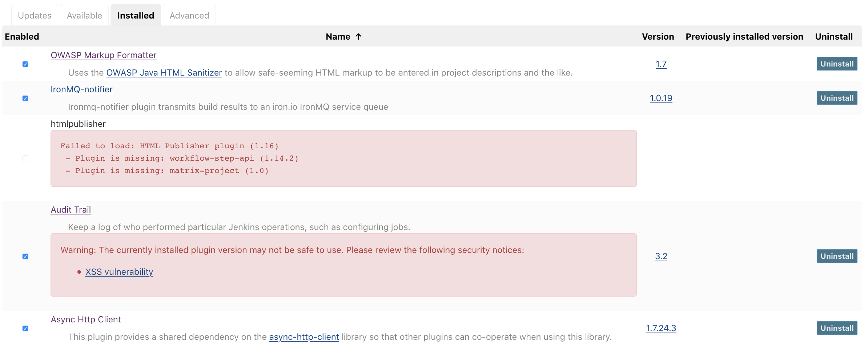Open the IronMQ-notifier plugin link
Screen dimensions: 868x350
coord(81,89)
